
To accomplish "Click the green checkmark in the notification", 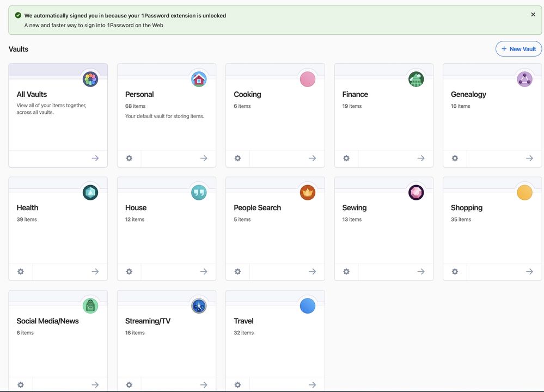I will 18,15.
